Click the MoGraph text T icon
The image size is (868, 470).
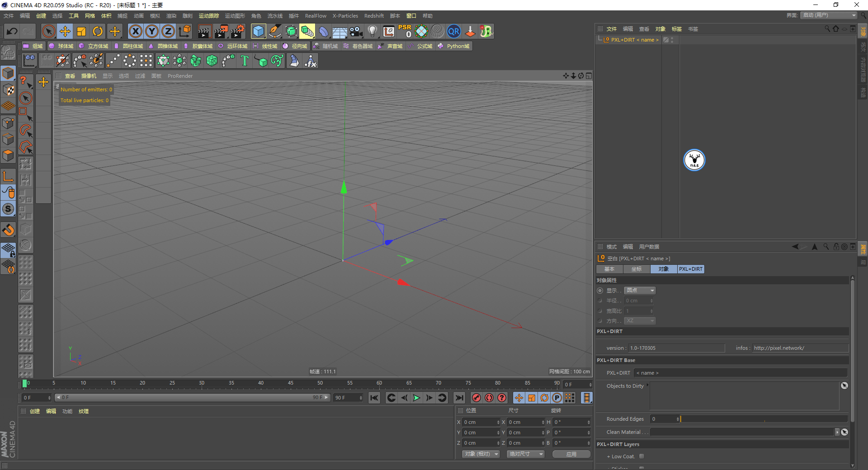[245, 61]
